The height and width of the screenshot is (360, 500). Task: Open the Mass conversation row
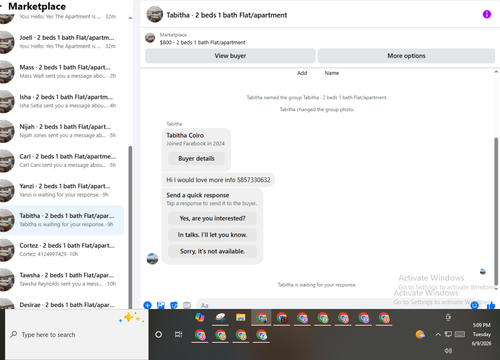[62, 72]
